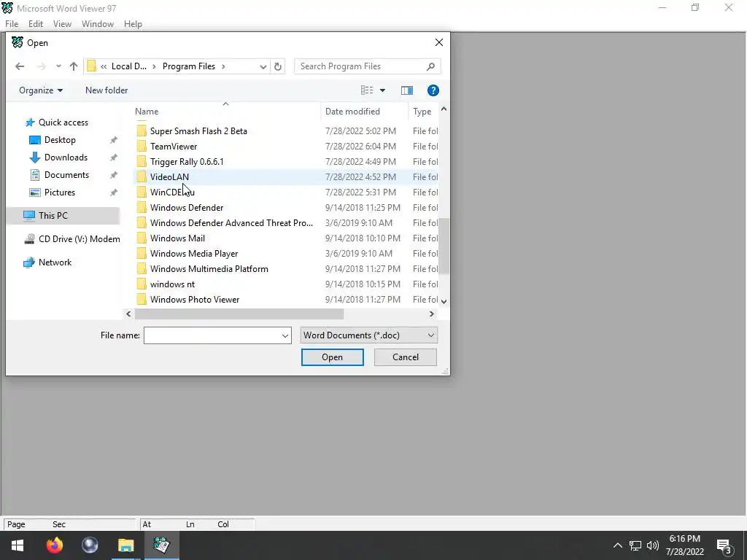Open the Window menu
Viewport: 747px width, 560px height.
[98, 24]
